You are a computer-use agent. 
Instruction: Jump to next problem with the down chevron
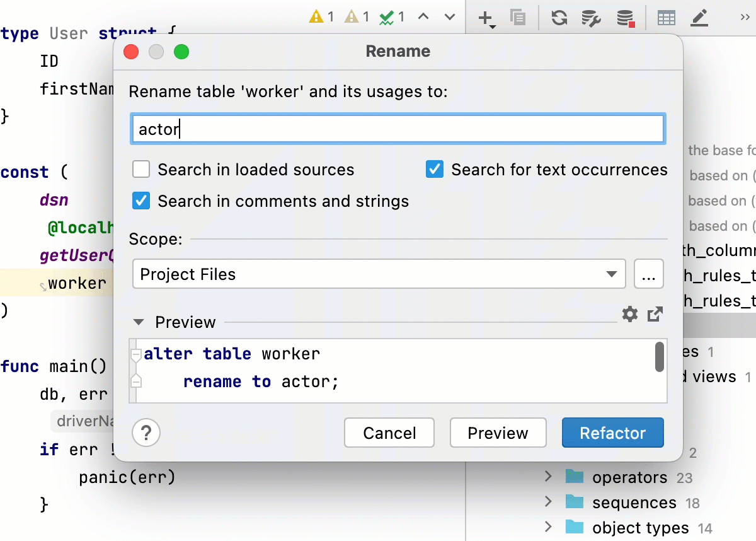pos(449,17)
